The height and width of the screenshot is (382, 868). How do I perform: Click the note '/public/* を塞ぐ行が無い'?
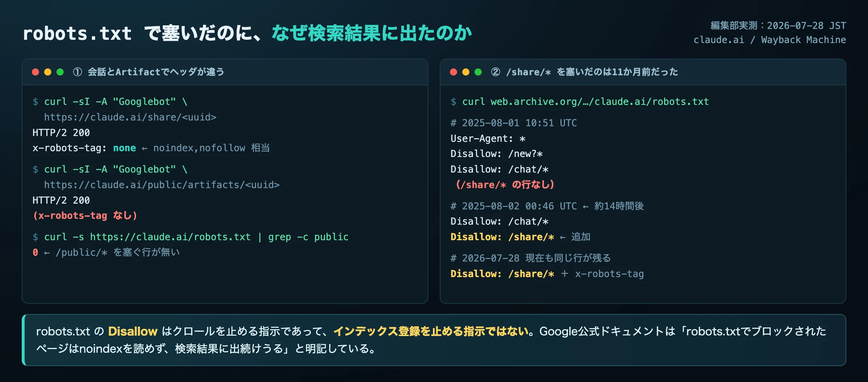118,252
